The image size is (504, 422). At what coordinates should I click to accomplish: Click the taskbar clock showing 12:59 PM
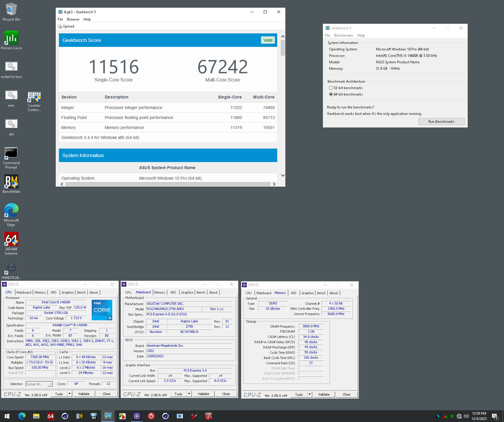(x=479, y=416)
